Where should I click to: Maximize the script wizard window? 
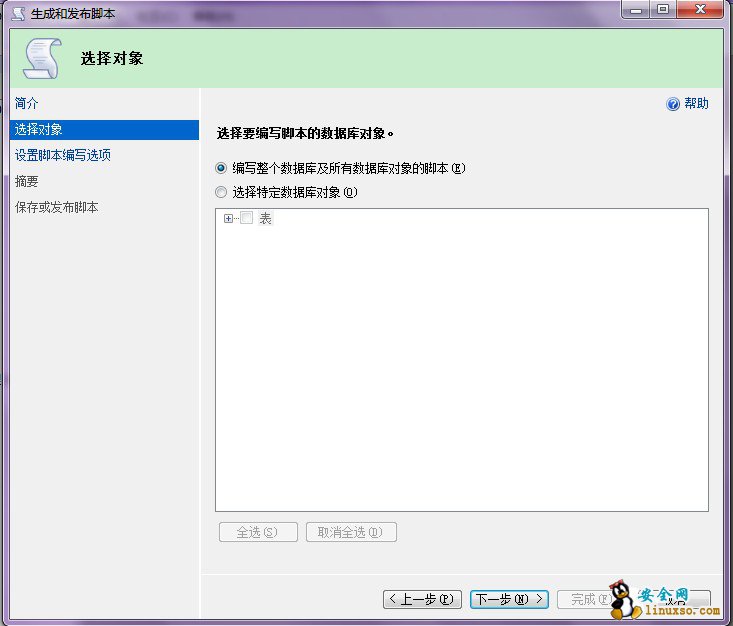pyautogui.click(x=662, y=9)
